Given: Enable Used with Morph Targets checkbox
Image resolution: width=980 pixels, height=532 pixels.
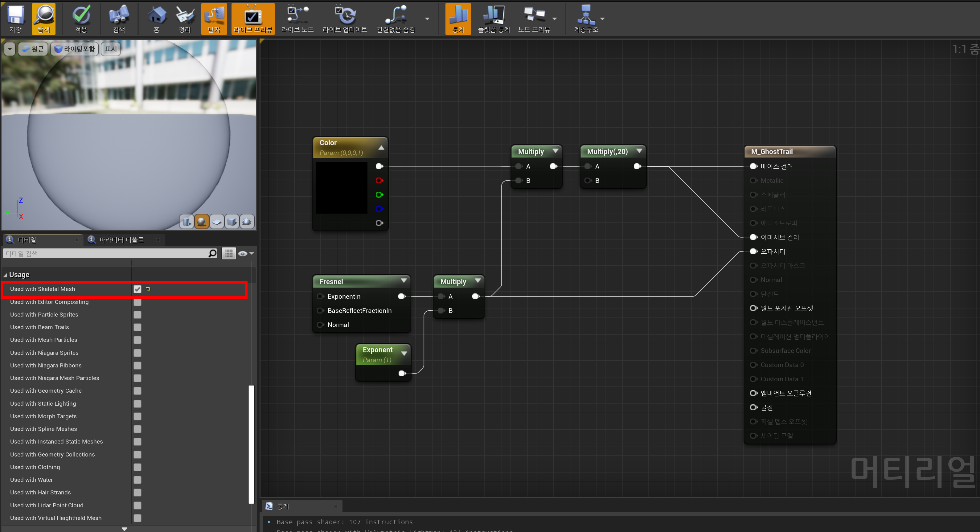Looking at the screenshot, I should point(137,416).
